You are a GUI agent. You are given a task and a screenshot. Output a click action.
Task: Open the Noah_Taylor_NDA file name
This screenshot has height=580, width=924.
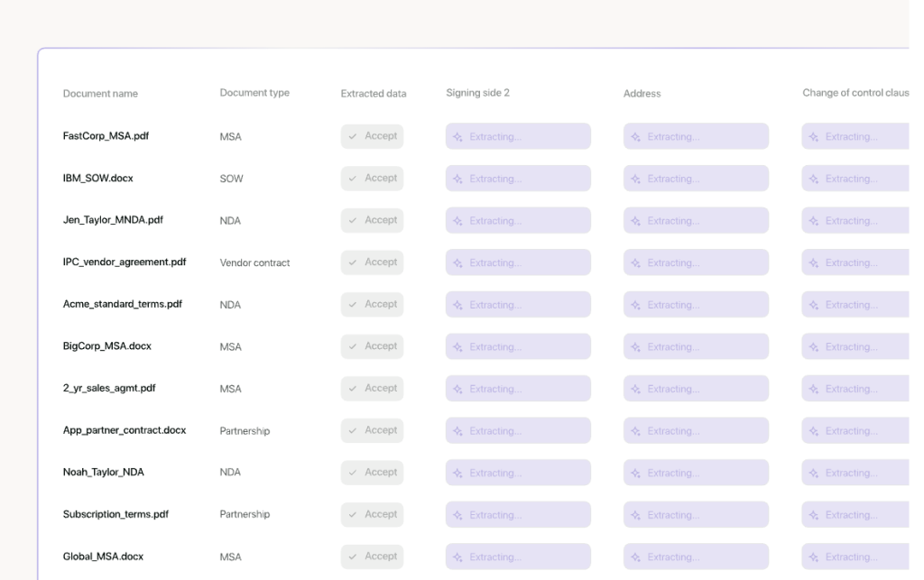[103, 473]
